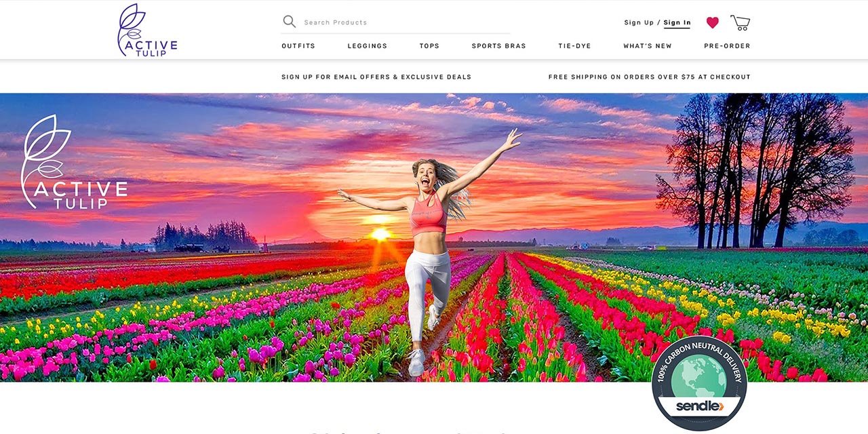Click free shipping over $75 notice

pos(650,77)
